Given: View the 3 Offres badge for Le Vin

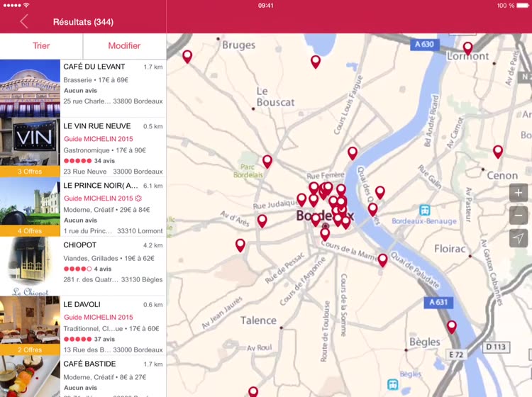Looking at the screenshot, I should [x=30, y=172].
